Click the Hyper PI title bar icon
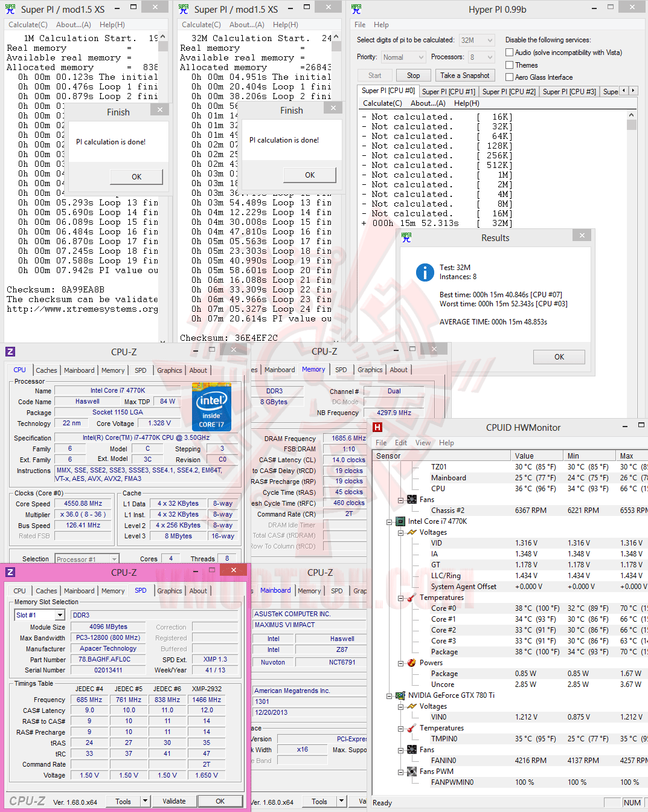Image resolution: width=648 pixels, height=812 pixels. pos(356,8)
